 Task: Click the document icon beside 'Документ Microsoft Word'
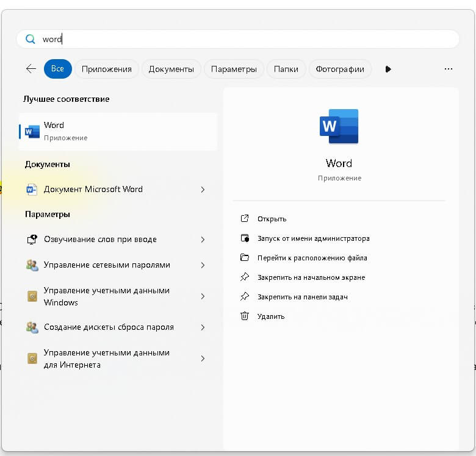pyautogui.click(x=32, y=190)
